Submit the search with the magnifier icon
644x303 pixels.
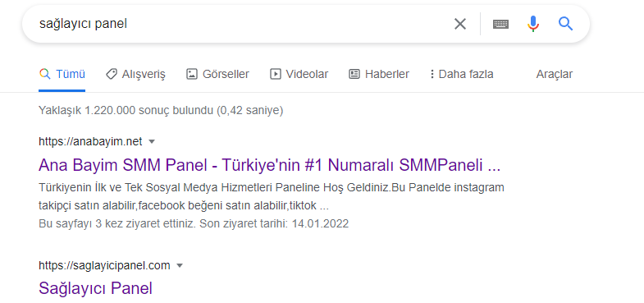[565, 24]
